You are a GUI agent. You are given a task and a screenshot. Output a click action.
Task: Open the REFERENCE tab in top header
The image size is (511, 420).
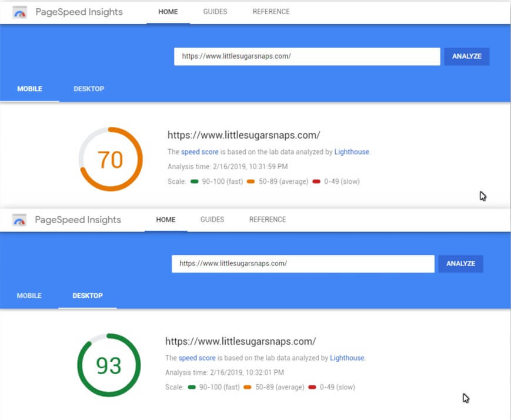click(271, 12)
